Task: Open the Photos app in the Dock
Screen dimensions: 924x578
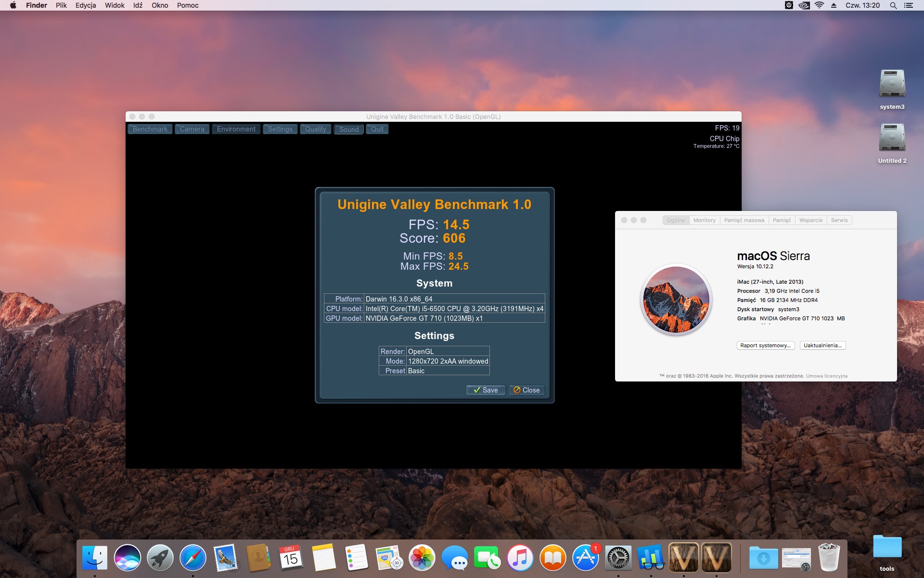Action: pyautogui.click(x=422, y=558)
